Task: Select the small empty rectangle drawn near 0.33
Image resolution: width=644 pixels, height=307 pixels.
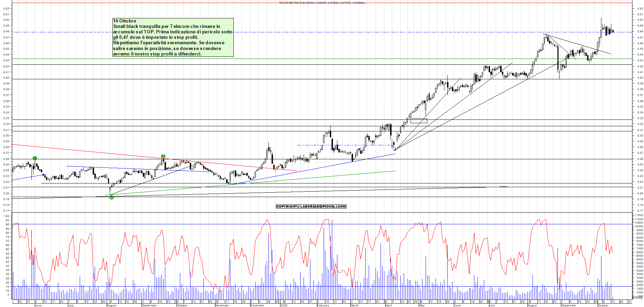Action: (x=419, y=121)
